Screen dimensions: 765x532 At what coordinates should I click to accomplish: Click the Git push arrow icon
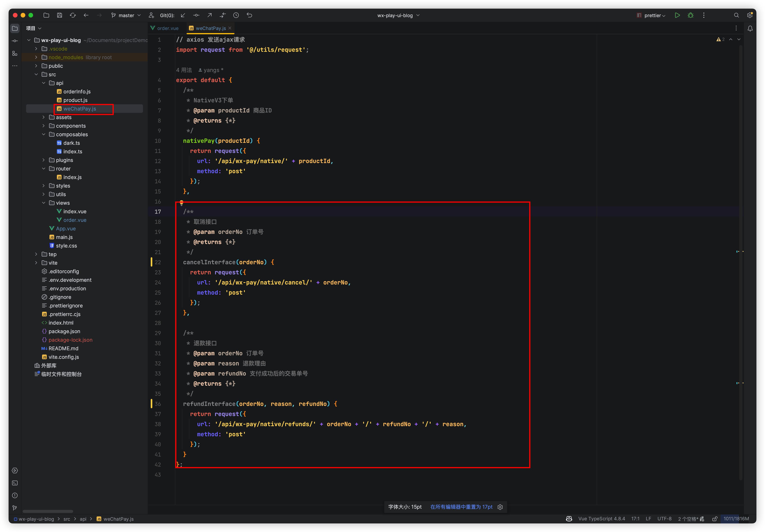[209, 15]
